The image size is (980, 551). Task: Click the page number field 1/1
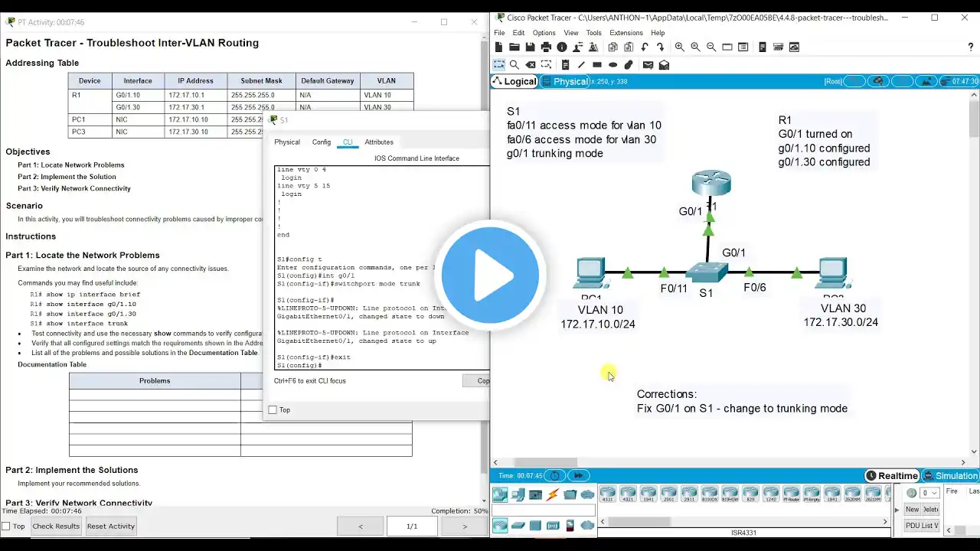tap(412, 526)
